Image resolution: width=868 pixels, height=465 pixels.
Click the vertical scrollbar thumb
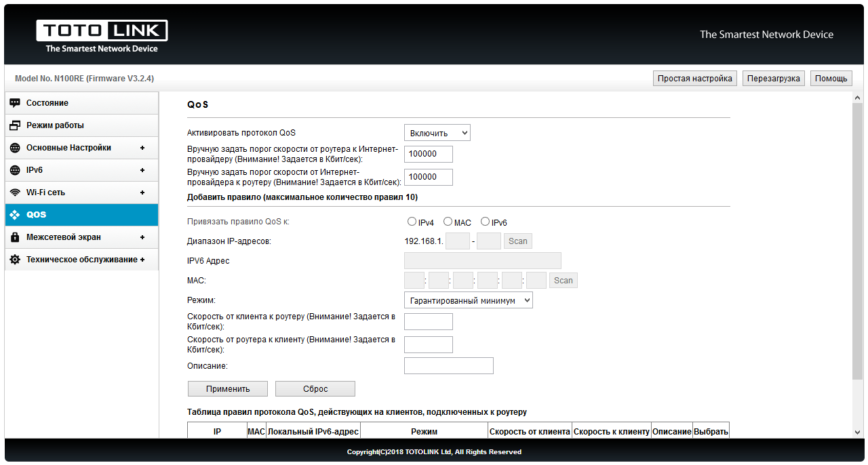coord(858,242)
